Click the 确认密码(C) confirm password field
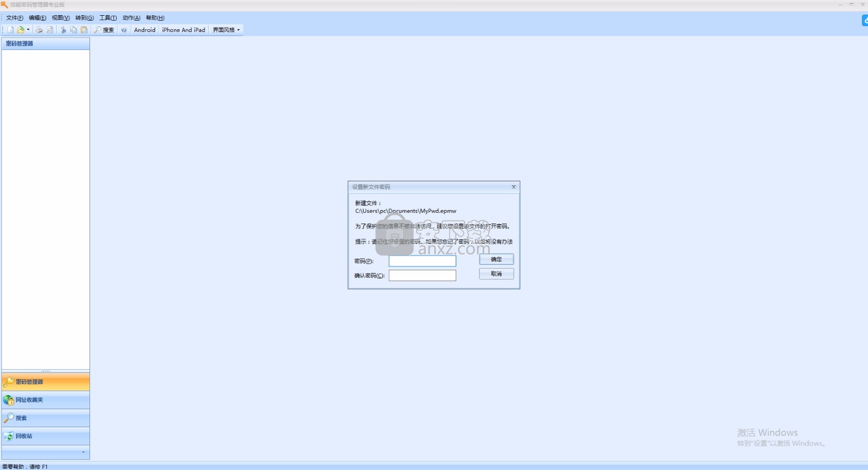The image size is (868, 470). point(422,275)
